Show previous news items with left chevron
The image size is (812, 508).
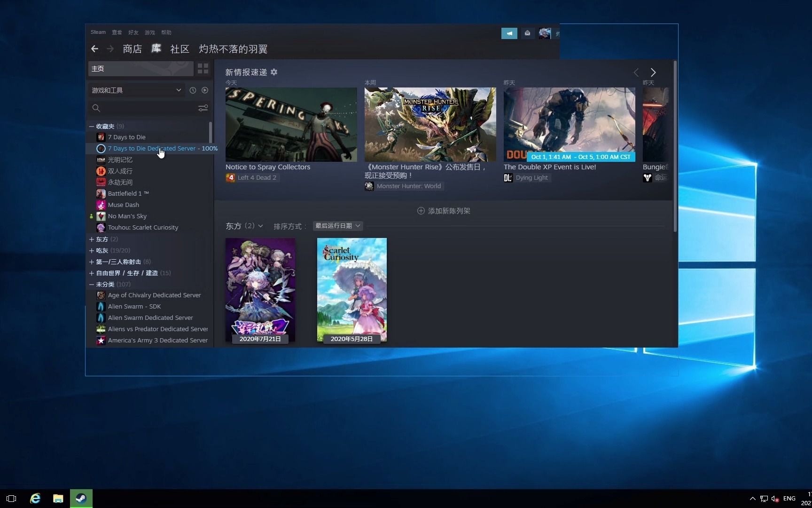click(636, 72)
